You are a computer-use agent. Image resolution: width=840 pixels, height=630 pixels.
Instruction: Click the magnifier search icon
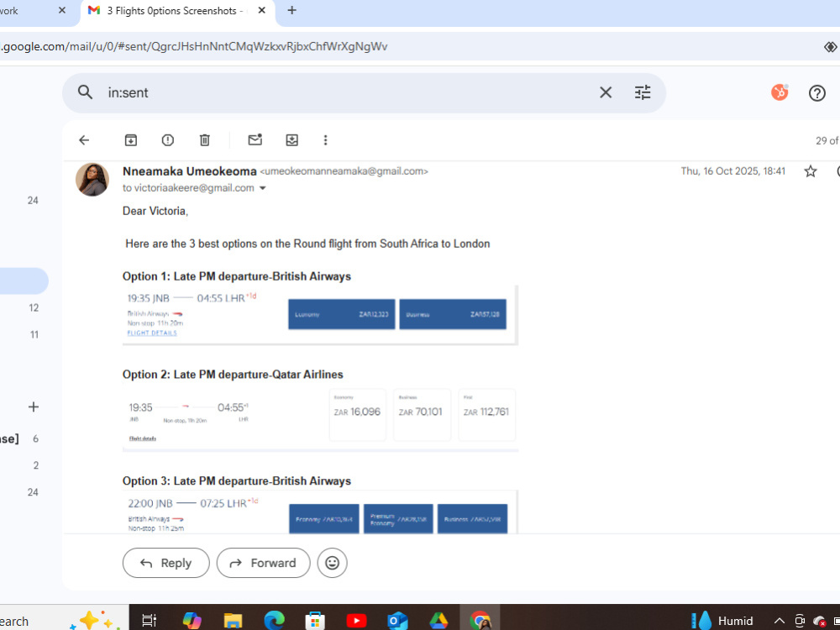(85, 92)
